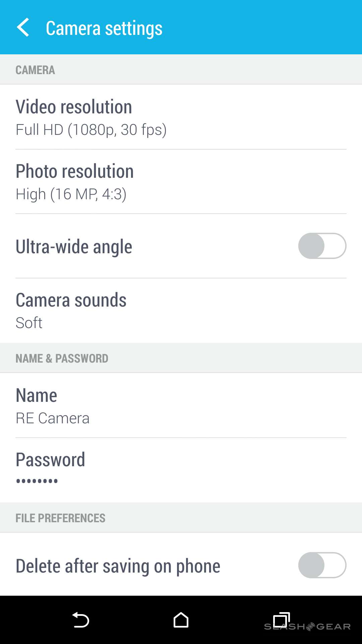The image size is (362, 644).
Task: Tap the Camera settings title
Action: tap(104, 28)
